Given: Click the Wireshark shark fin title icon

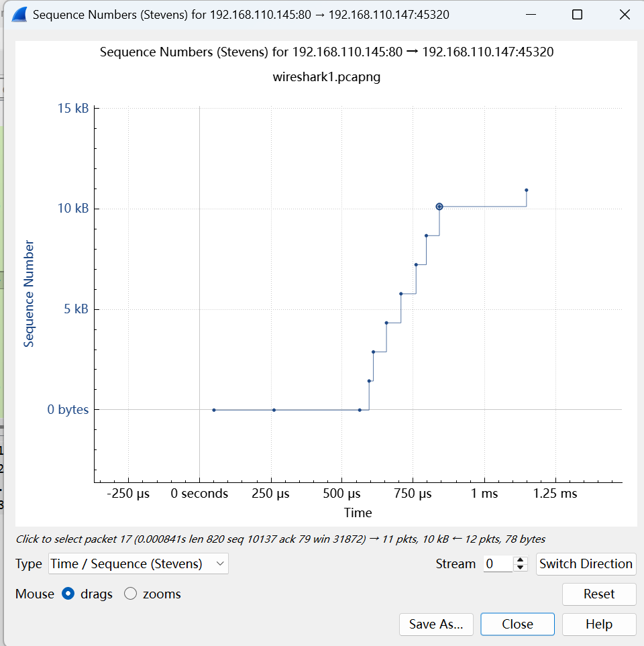Looking at the screenshot, I should (19, 15).
